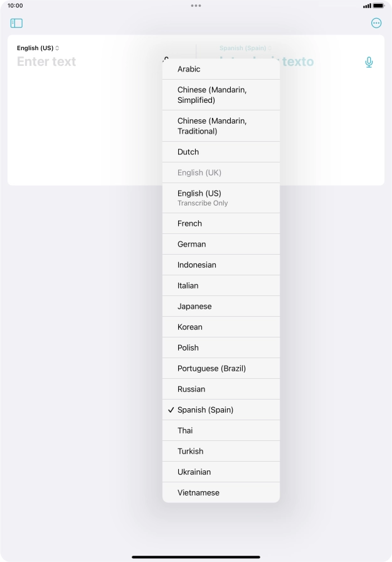Select Dutch as target language
The width and height of the screenshot is (392, 562).
(x=221, y=152)
